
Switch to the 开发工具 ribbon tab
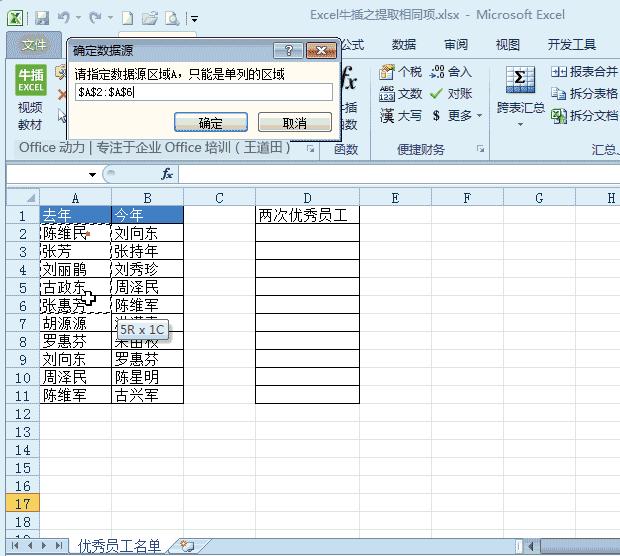(x=572, y=44)
